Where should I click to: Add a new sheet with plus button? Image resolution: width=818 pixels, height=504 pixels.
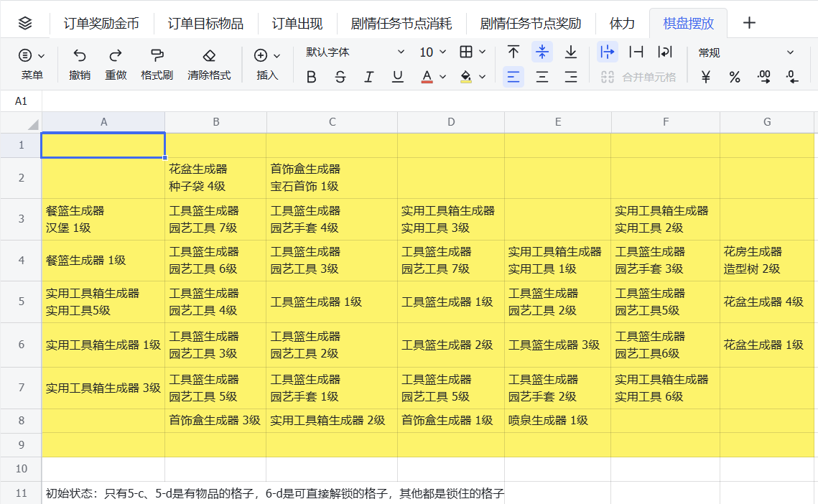point(749,23)
